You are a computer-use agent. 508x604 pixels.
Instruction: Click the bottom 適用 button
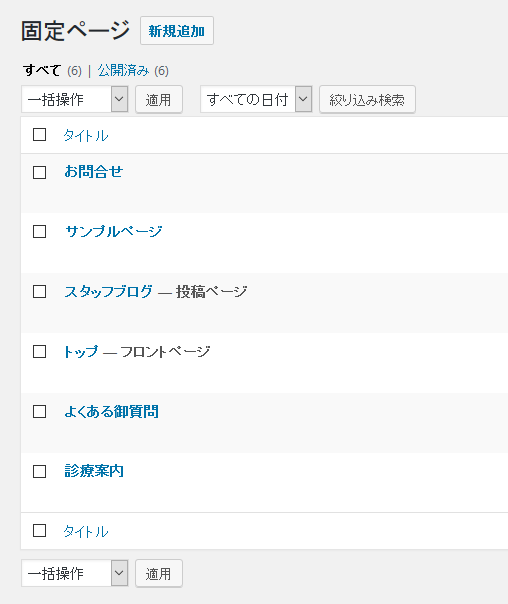click(x=159, y=574)
